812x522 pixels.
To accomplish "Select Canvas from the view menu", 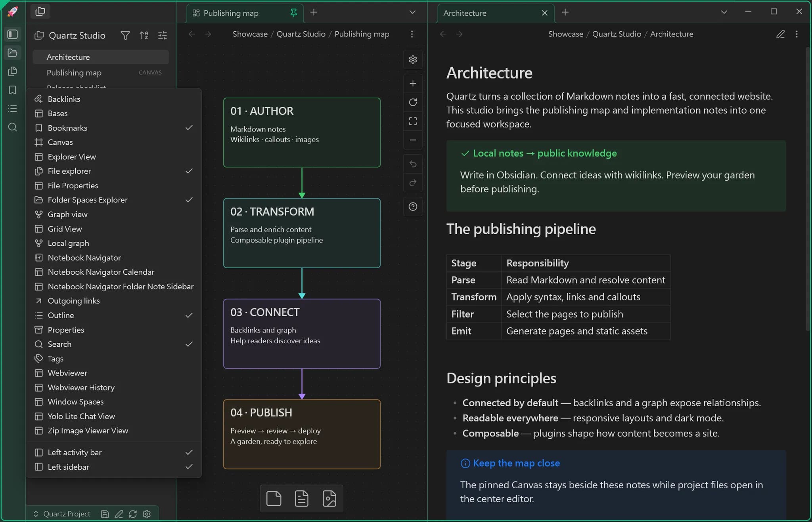I will pyautogui.click(x=114, y=142).
